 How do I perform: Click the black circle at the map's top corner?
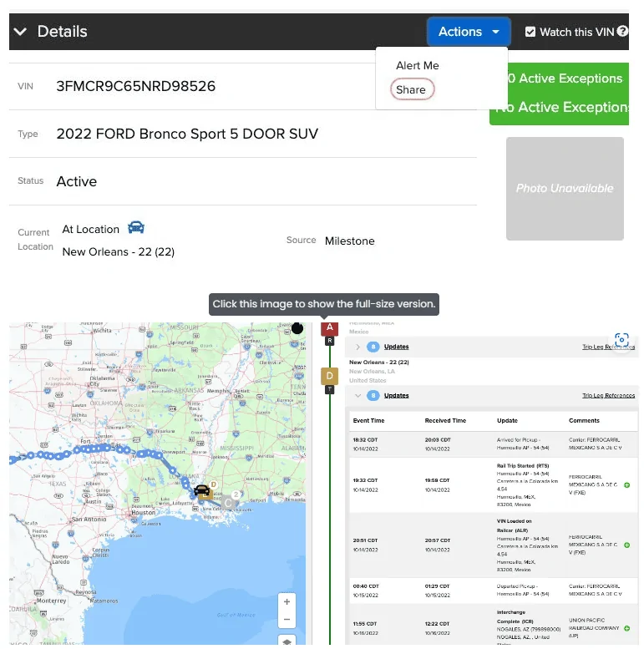(x=297, y=328)
